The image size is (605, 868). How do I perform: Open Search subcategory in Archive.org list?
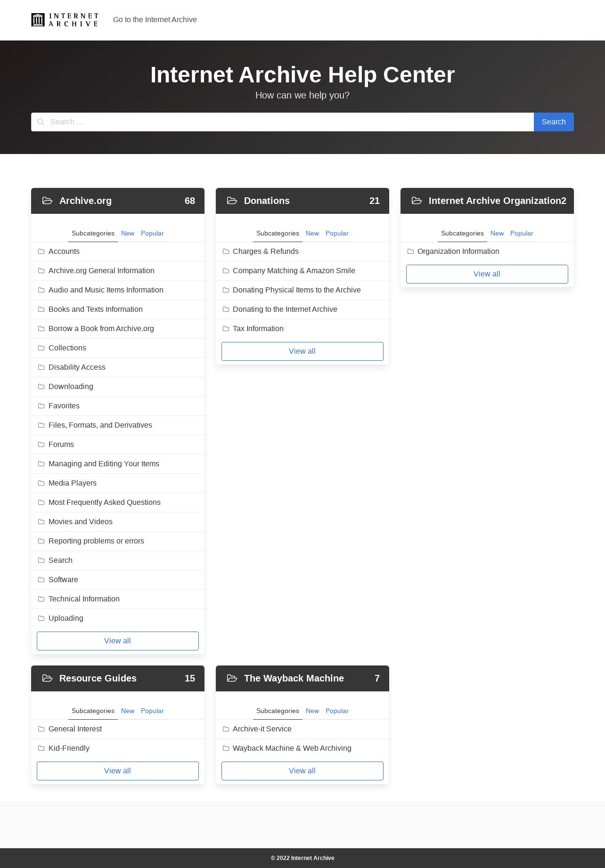point(60,560)
